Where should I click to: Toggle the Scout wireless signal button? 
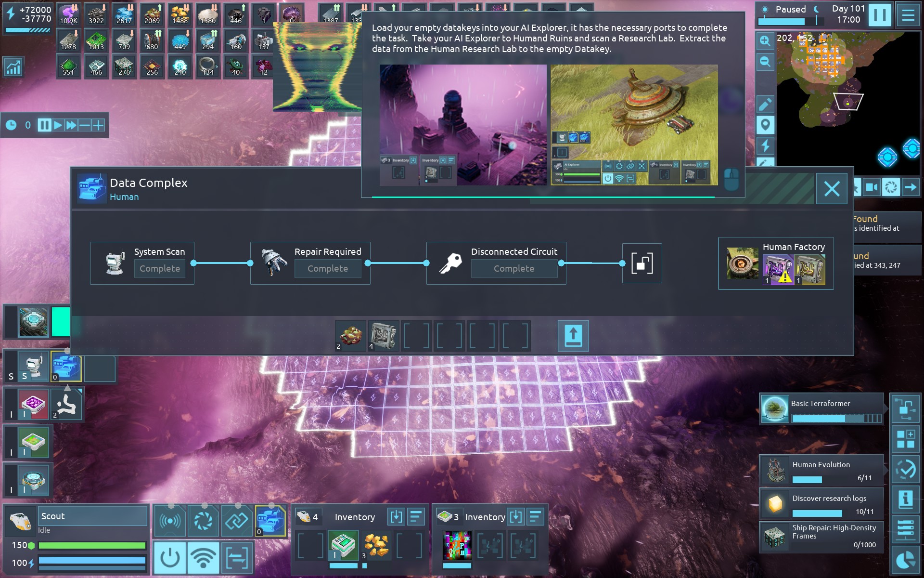click(x=203, y=557)
